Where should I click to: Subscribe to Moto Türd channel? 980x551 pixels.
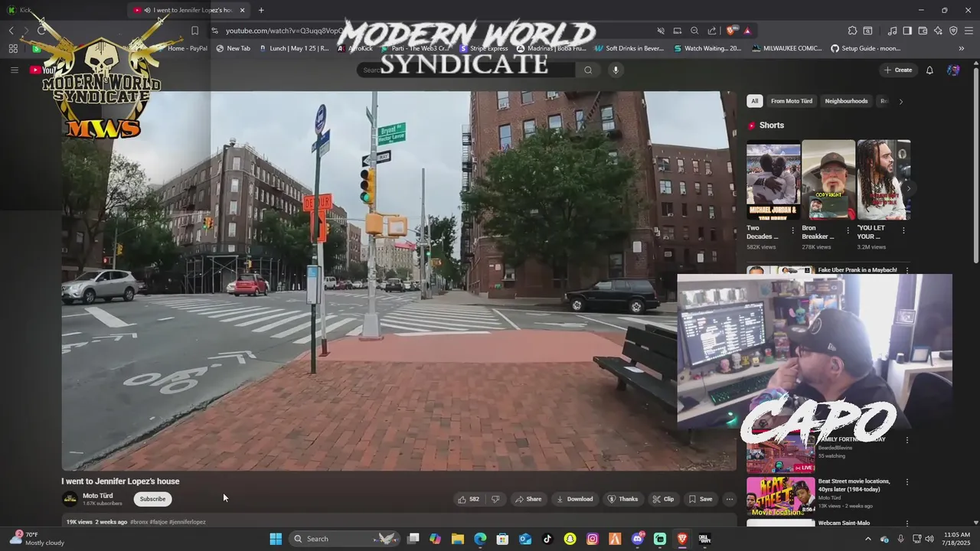(x=152, y=499)
